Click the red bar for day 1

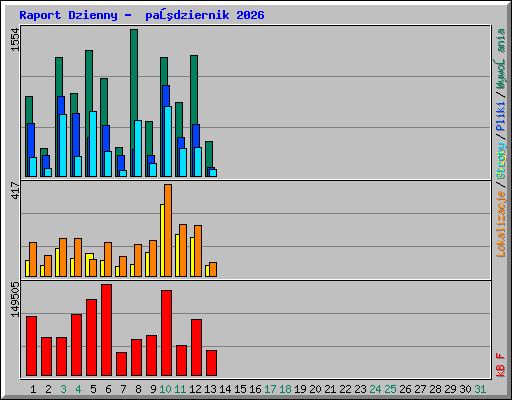coord(31,346)
